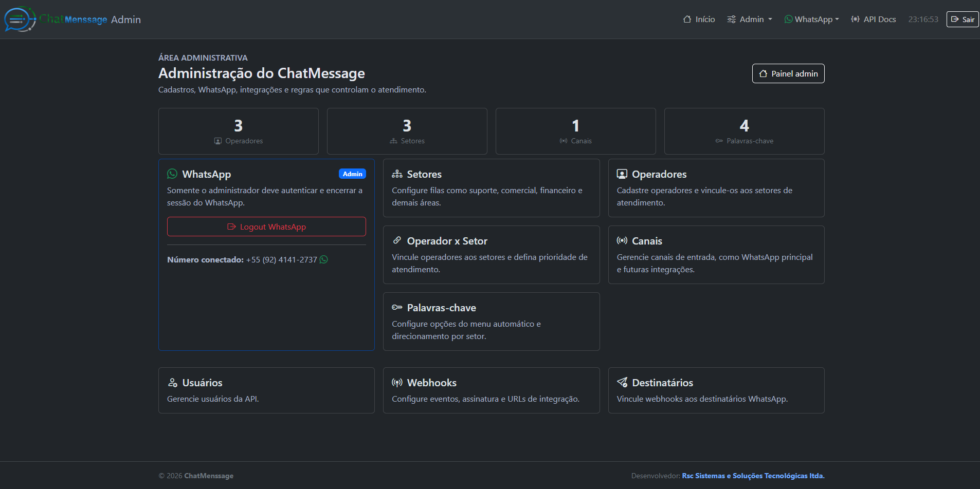
Task: Open the Usuários card title
Action: [x=202, y=383]
